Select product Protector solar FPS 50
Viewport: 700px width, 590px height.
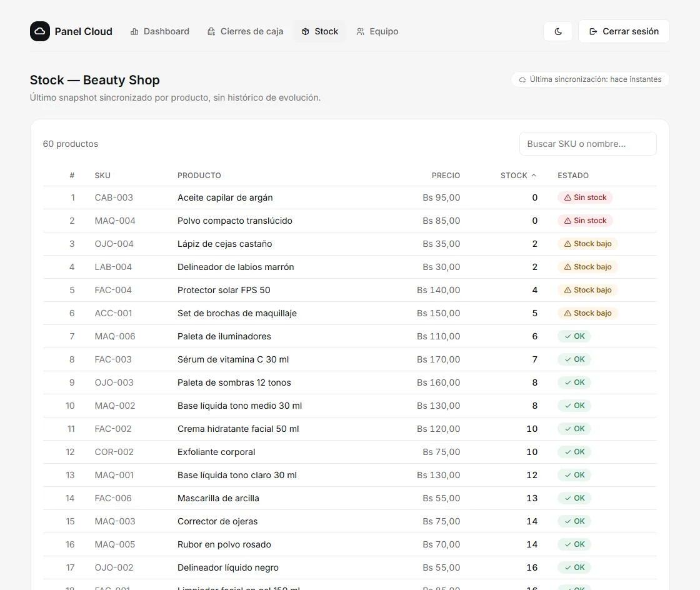pyautogui.click(x=224, y=290)
